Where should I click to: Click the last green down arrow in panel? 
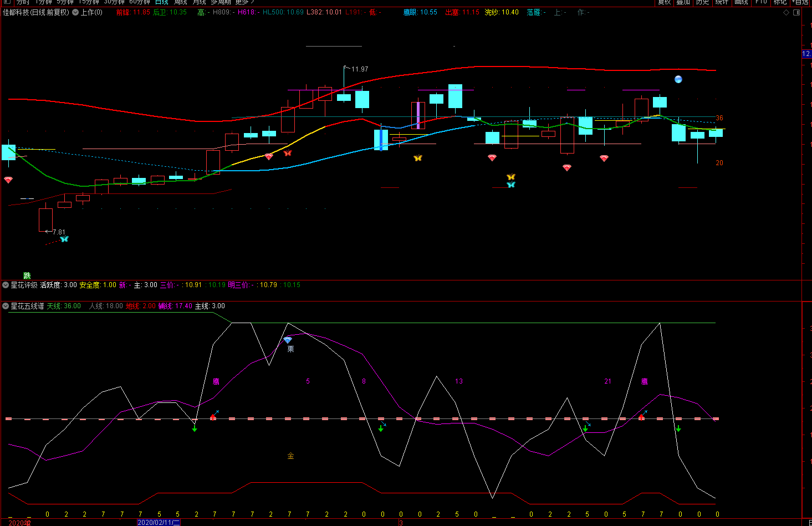[678, 428]
